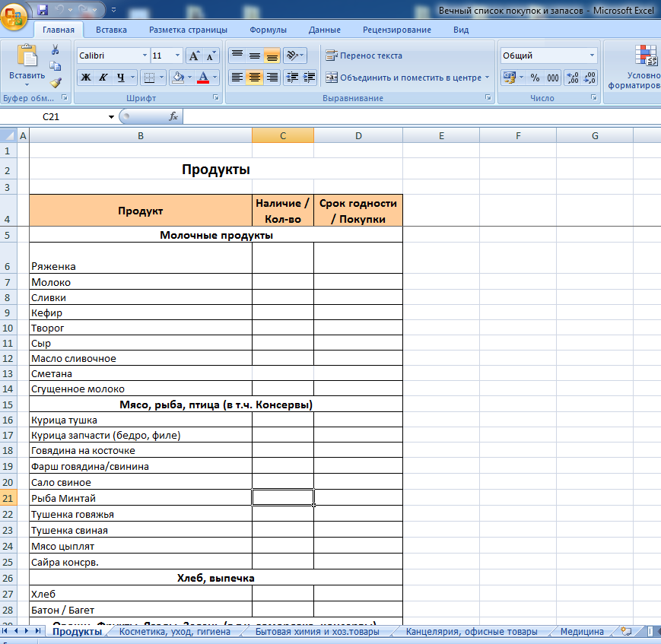This screenshot has width=661, height=644.
Task: Expand the borders dropdown arrow
Action: point(161,78)
